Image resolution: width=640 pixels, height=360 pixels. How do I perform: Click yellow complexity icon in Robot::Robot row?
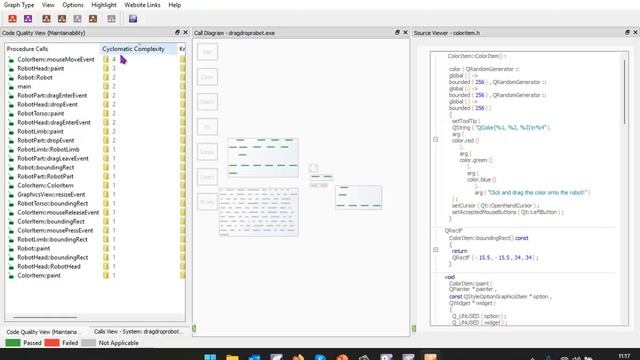coord(106,78)
